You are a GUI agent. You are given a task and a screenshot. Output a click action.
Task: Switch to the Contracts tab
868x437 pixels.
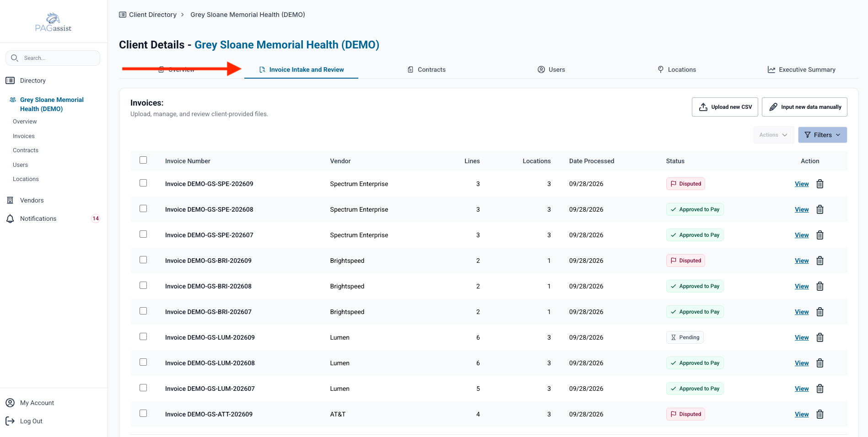pos(426,69)
